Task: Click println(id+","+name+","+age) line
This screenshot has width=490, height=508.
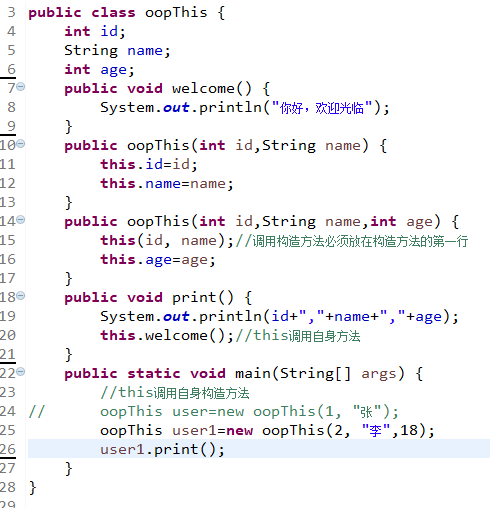Action: [x=279, y=317]
